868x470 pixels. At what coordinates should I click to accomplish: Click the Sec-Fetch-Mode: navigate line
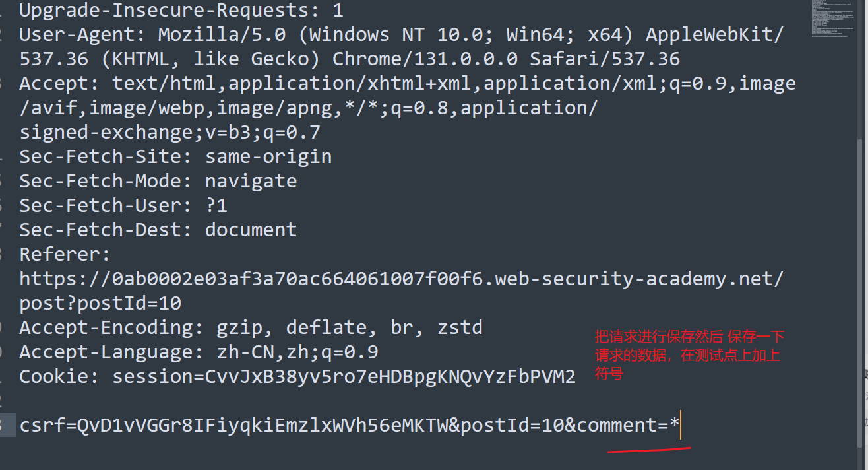[x=158, y=182]
